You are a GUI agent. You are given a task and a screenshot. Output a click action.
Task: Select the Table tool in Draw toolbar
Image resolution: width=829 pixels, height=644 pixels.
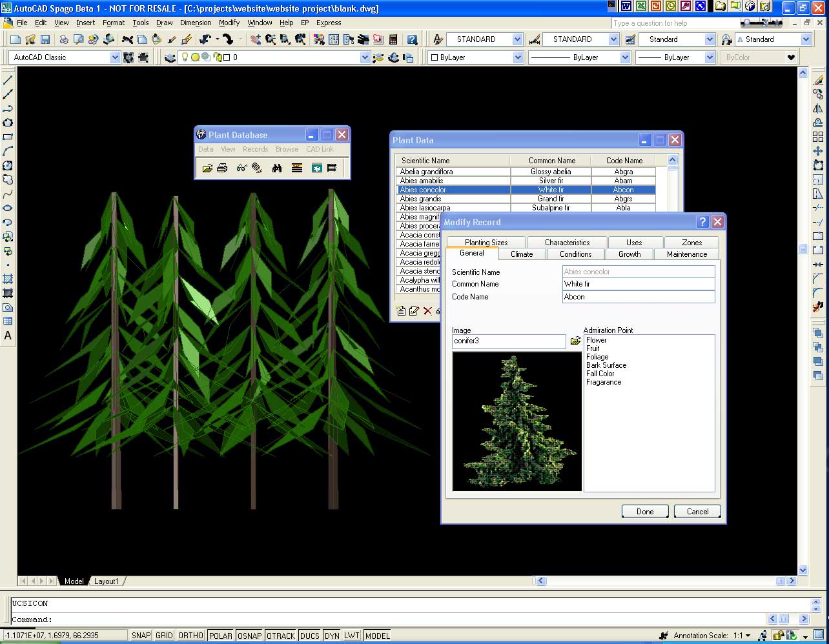click(8, 321)
